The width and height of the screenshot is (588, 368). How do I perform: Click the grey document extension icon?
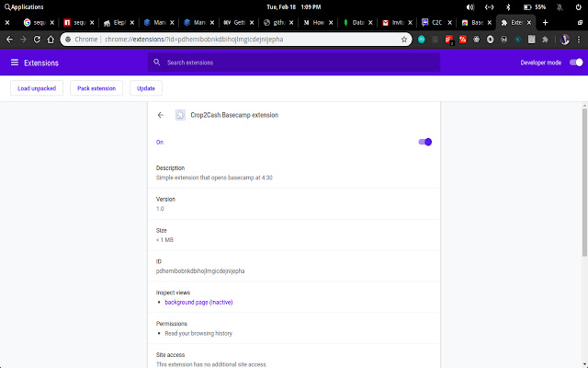(x=531, y=39)
